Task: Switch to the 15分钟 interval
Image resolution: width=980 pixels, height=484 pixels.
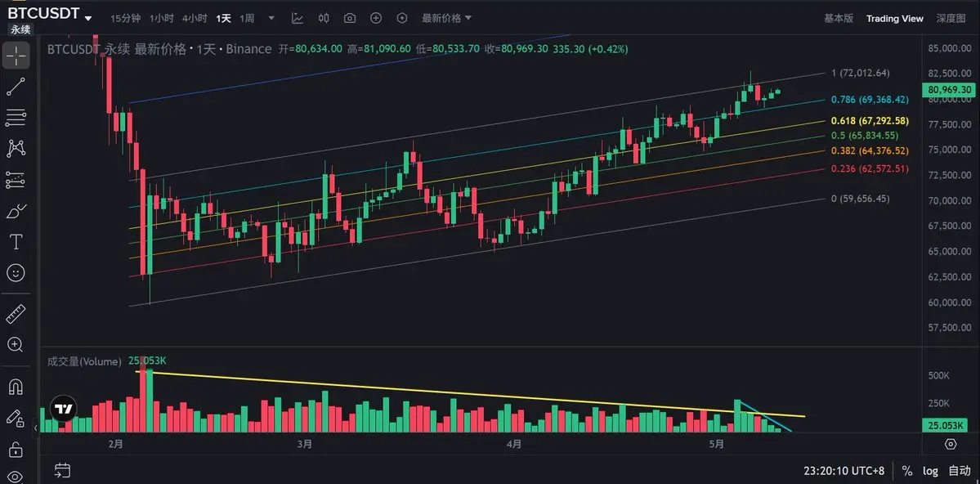Action: coord(126,18)
